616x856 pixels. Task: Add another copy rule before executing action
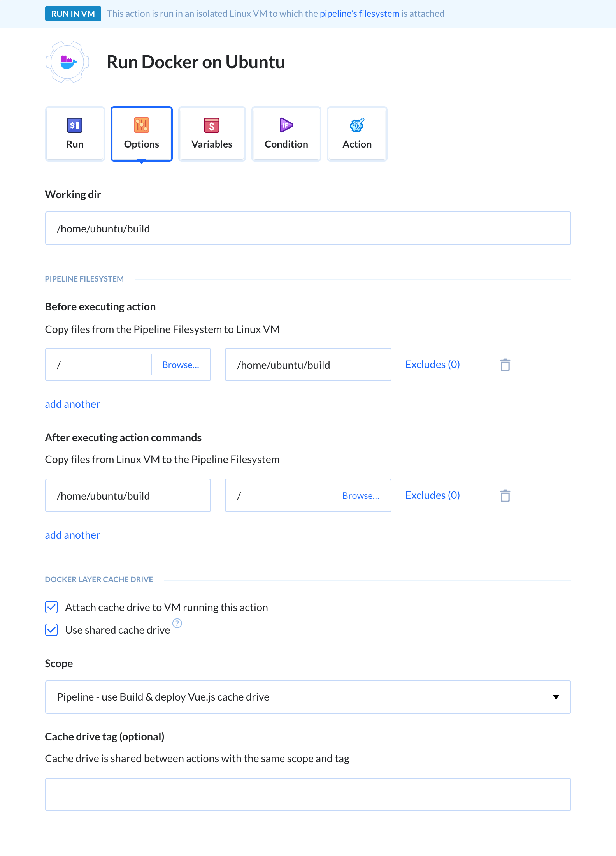(72, 404)
